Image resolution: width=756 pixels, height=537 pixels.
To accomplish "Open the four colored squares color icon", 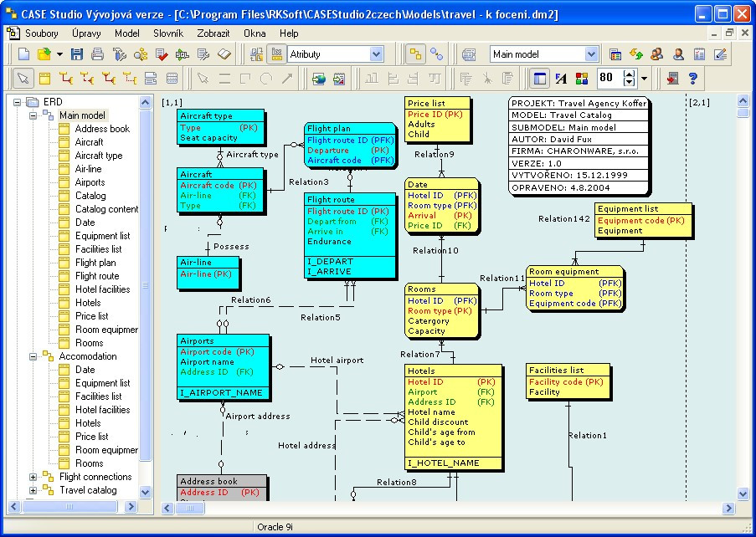I will click(x=582, y=78).
